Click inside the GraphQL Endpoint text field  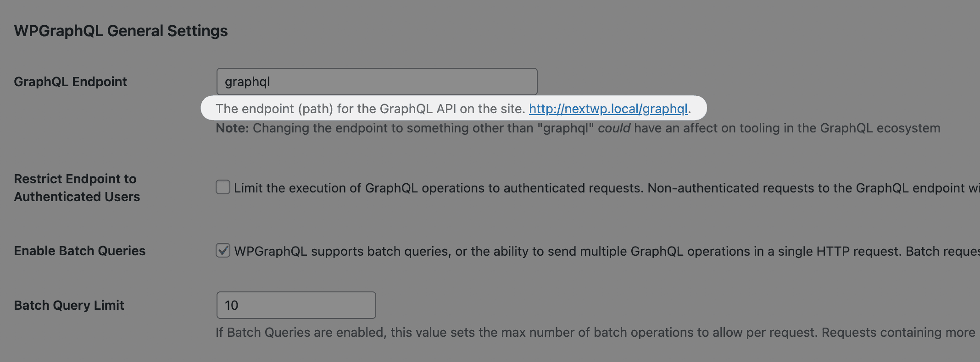(x=376, y=81)
